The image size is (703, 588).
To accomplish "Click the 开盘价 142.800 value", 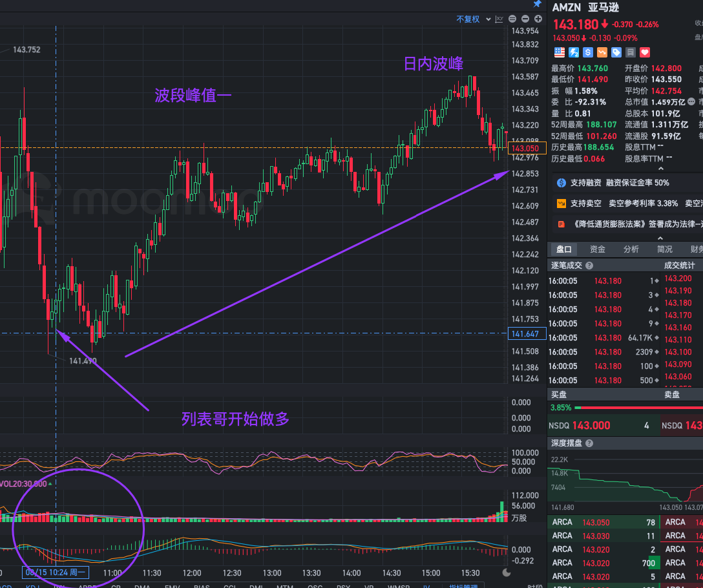I will 666,68.
